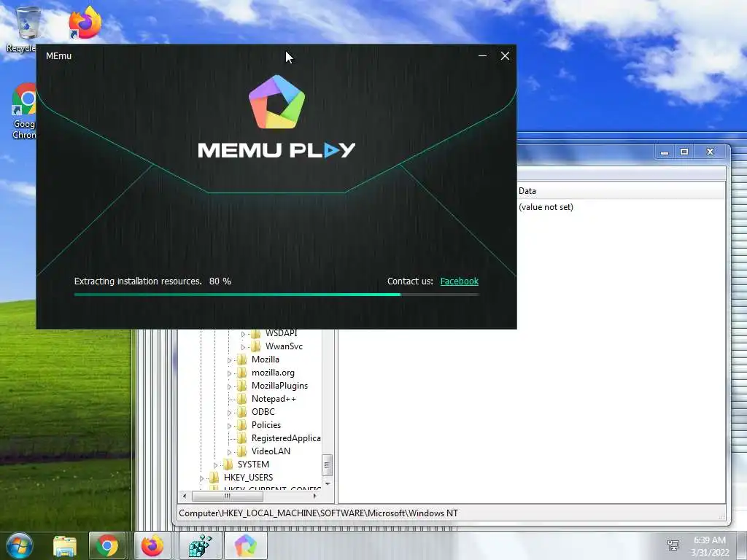The width and height of the screenshot is (747, 560).
Task: Click the tree horizontal scrollbar left arrow
Action: pos(185,496)
